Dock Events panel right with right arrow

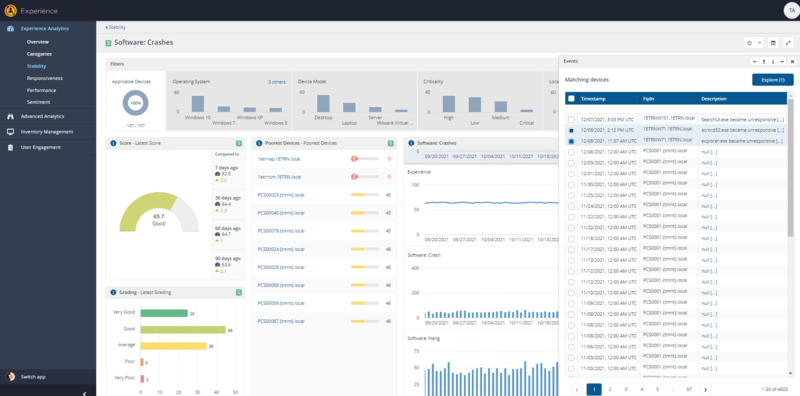[x=782, y=61]
